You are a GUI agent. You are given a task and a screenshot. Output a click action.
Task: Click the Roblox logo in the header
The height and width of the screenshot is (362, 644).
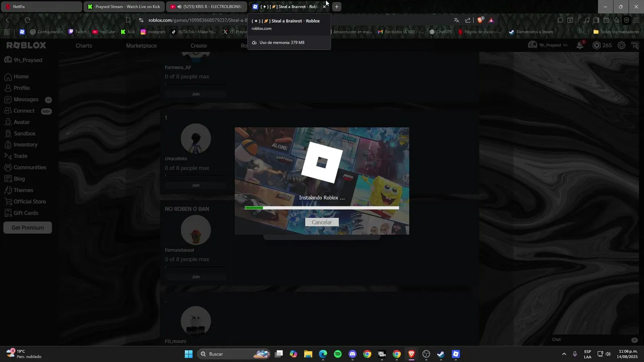tap(26, 45)
